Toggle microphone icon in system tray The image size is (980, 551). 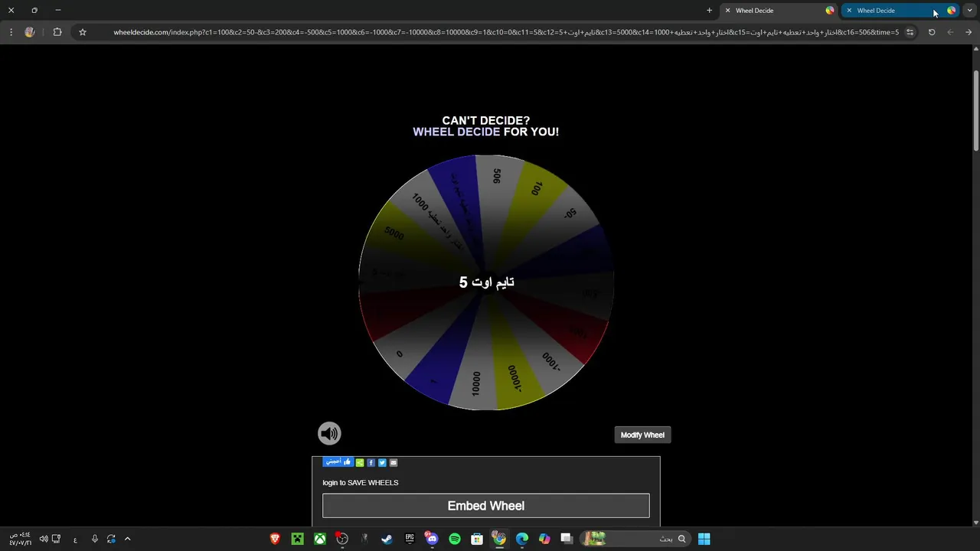click(x=94, y=539)
